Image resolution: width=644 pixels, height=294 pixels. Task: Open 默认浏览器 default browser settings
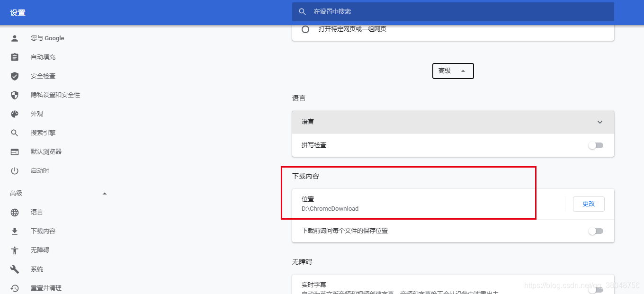pyautogui.click(x=45, y=151)
